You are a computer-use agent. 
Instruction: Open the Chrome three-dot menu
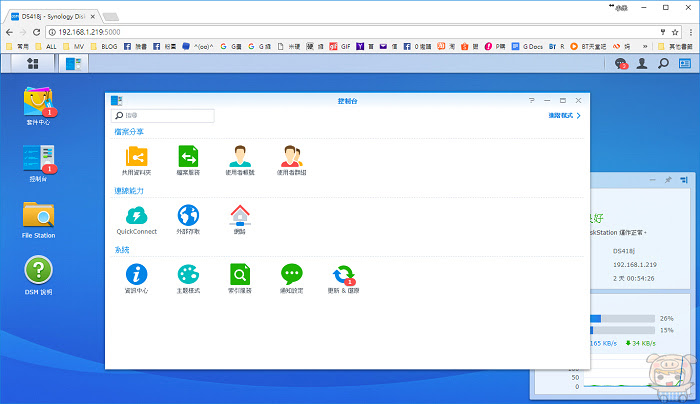[x=691, y=32]
